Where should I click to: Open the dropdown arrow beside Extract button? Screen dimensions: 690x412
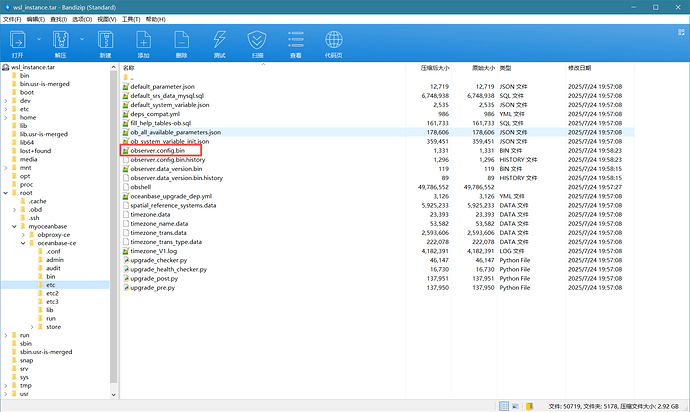(x=82, y=39)
